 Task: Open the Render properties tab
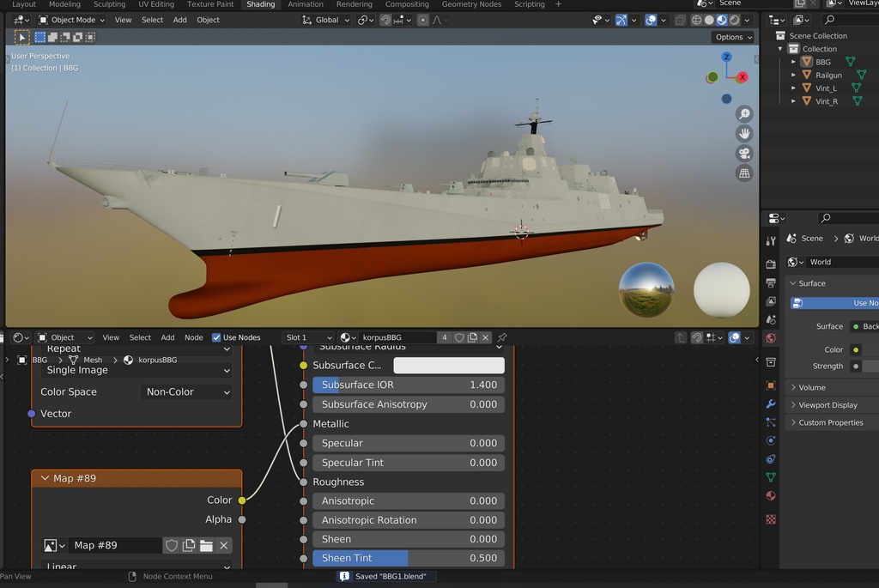[771, 264]
